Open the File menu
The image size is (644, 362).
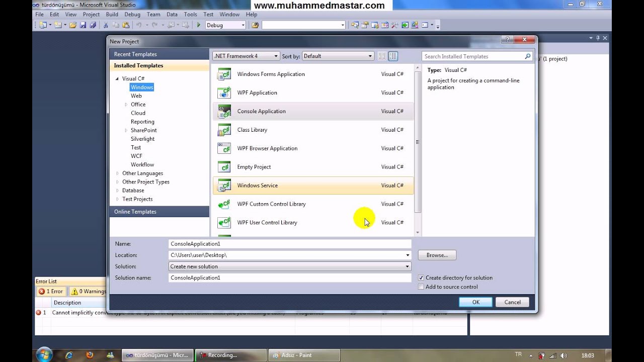pyautogui.click(x=39, y=15)
